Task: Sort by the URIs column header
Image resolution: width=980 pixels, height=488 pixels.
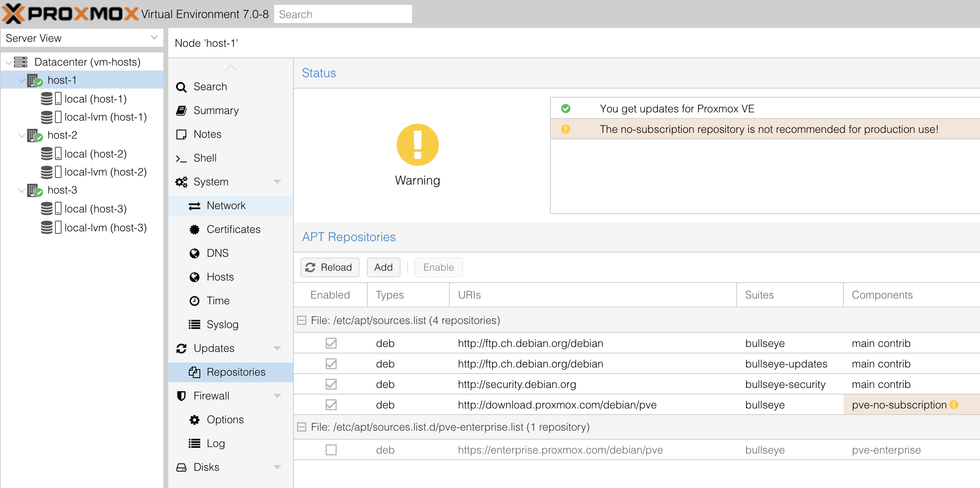Action: (x=593, y=295)
